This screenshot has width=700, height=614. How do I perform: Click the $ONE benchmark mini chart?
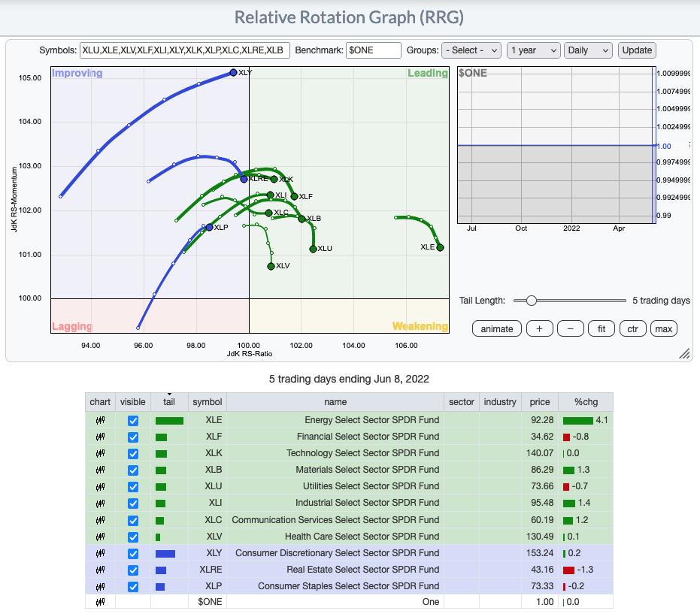point(556,145)
